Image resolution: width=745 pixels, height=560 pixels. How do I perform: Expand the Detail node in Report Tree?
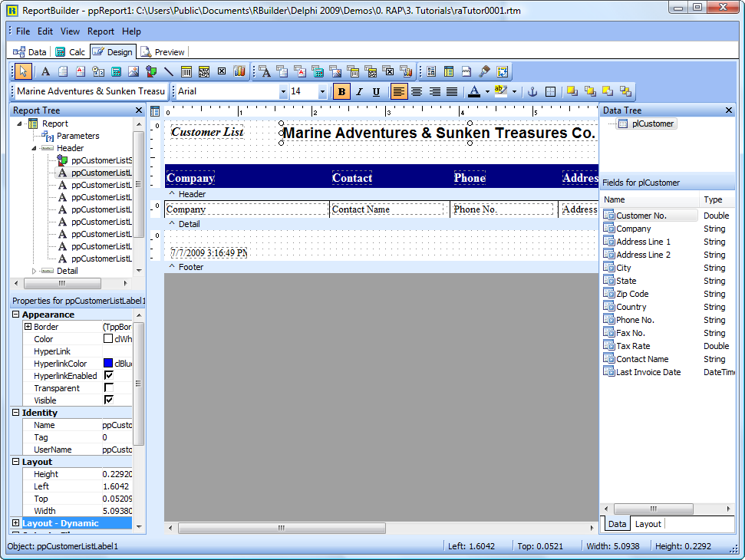34,271
